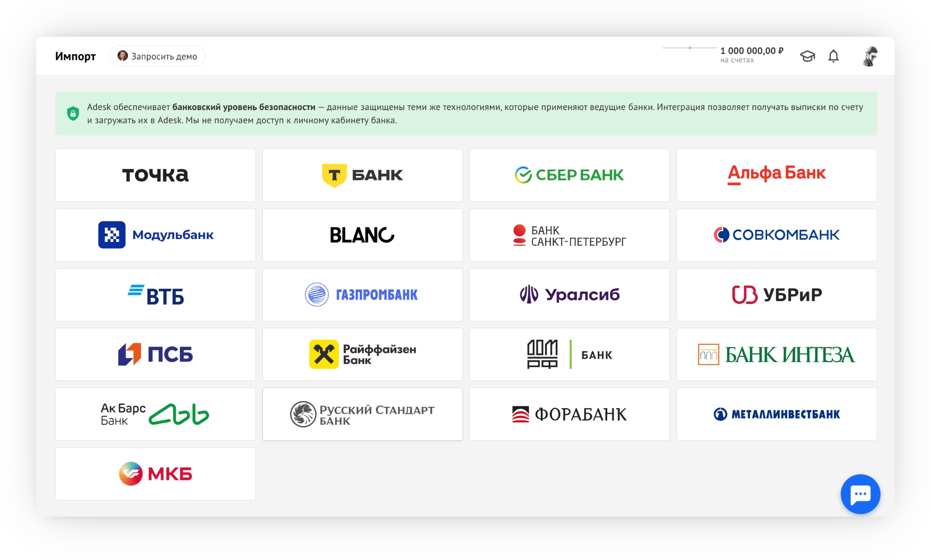931x560 pixels.
Task: Choose the Райффайзен Банк tile
Action: click(362, 354)
